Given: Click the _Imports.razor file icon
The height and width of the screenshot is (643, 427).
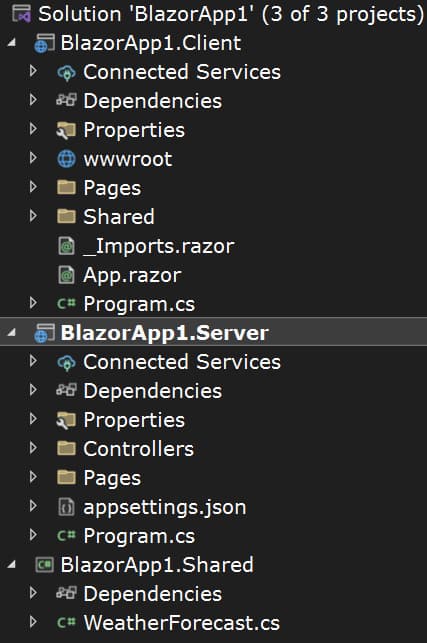Looking at the screenshot, I should [x=66, y=246].
